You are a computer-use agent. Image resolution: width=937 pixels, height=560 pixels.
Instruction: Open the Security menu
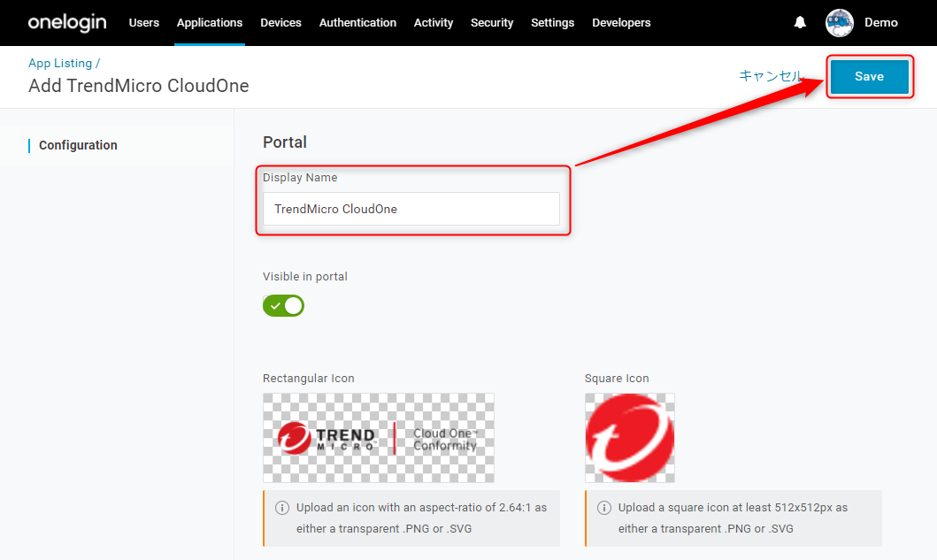click(x=492, y=23)
